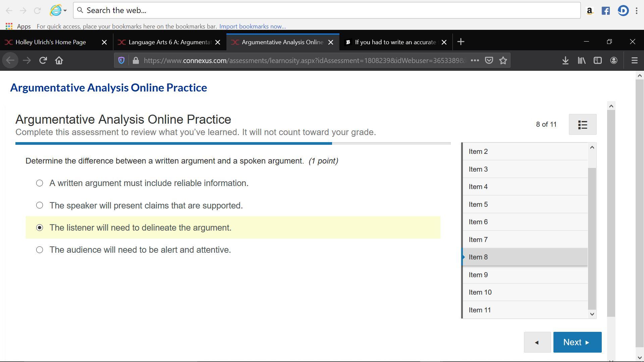Click Import bookmarks now link
644x362 pixels.
tap(252, 26)
